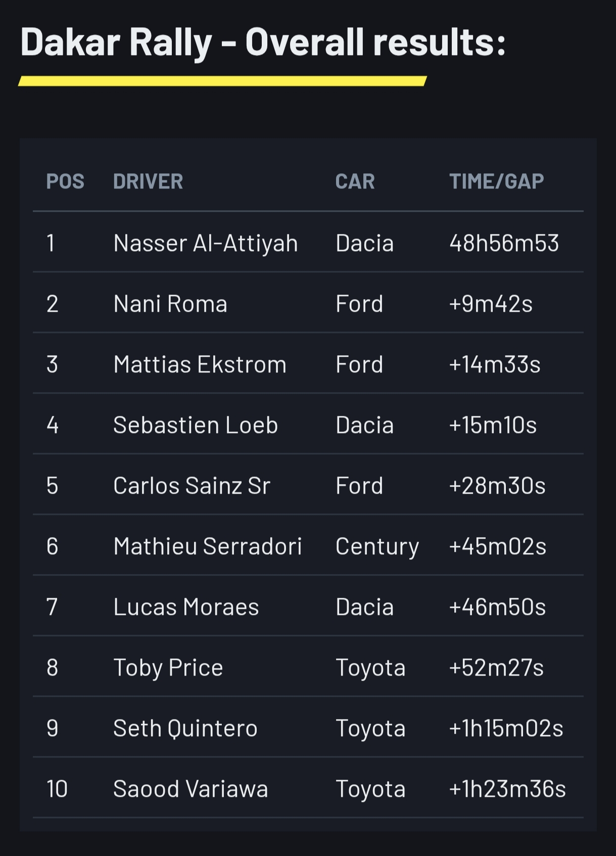Click Sebastien Loeb's driver name
This screenshot has height=856, width=616.
pyautogui.click(x=196, y=425)
